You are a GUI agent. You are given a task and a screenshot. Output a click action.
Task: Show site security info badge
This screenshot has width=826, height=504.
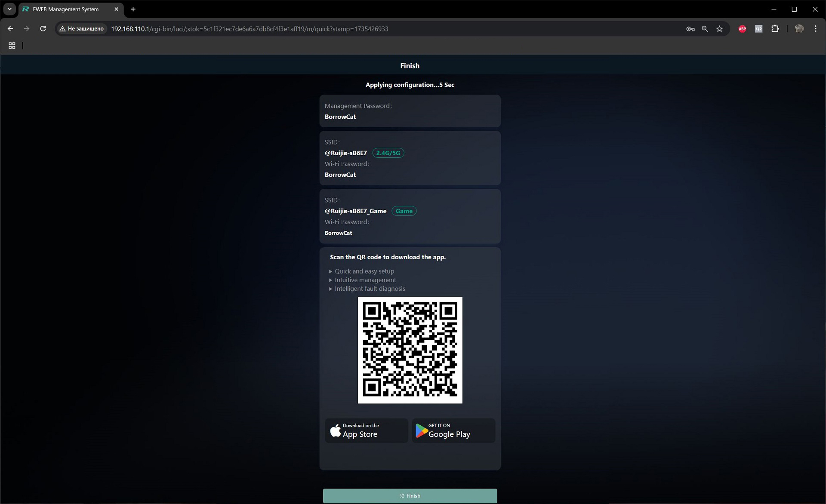click(82, 29)
